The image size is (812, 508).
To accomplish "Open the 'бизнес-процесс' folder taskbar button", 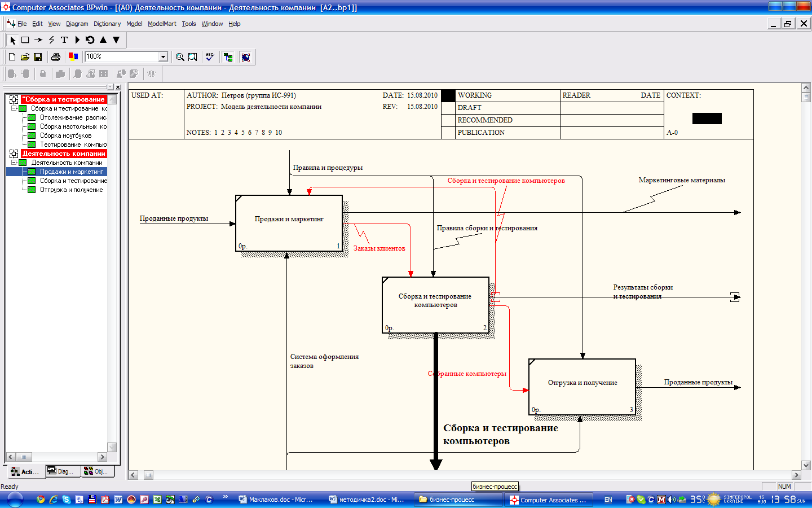I will point(458,500).
